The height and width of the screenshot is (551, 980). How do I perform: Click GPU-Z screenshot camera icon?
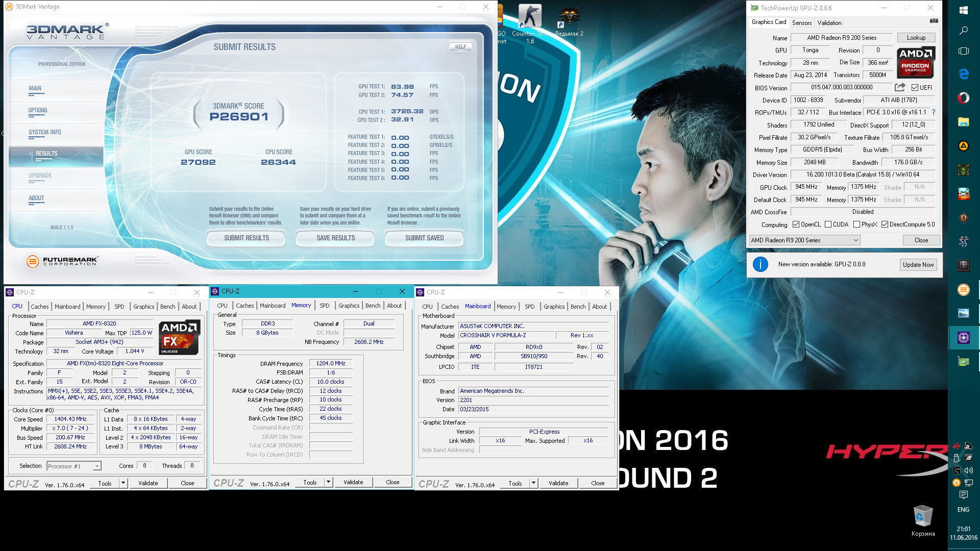click(x=934, y=21)
